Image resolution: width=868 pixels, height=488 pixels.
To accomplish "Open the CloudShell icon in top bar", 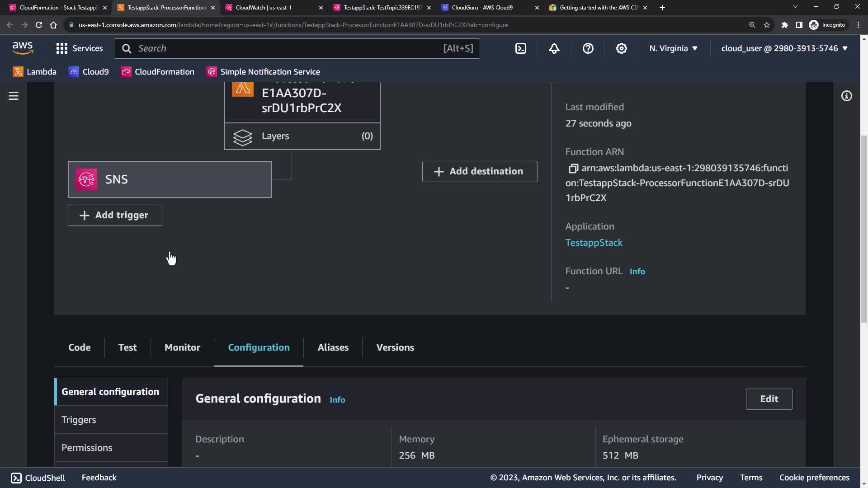I will pyautogui.click(x=521, y=48).
